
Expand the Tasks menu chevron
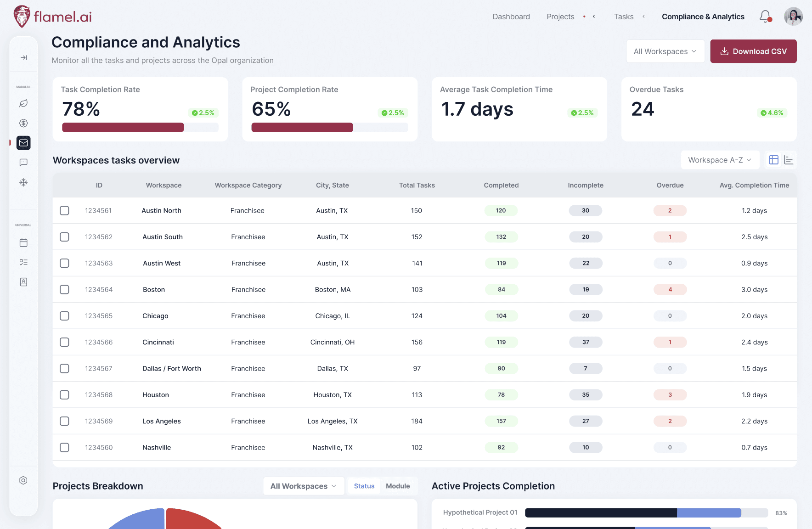pyautogui.click(x=643, y=17)
